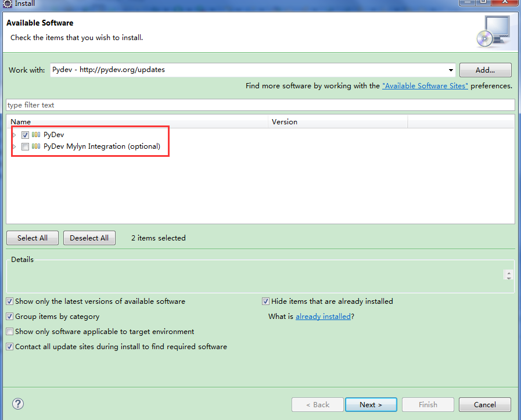Viewport: 521px width, 420px height.
Task: Select PyDev Mylyn Integration (optional) label
Action: 102,146
